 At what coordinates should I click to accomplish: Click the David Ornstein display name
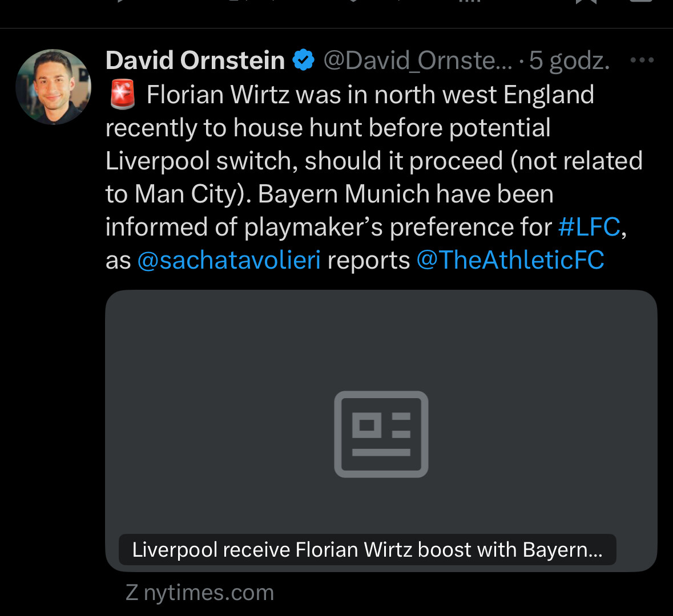pos(195,60)
